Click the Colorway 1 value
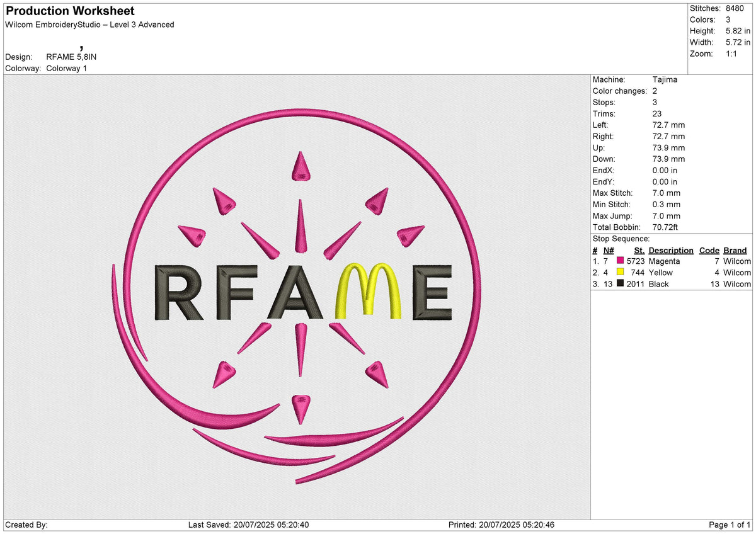Image resolution: width=756 pixels, height=534 pixels. click(67, 68)
